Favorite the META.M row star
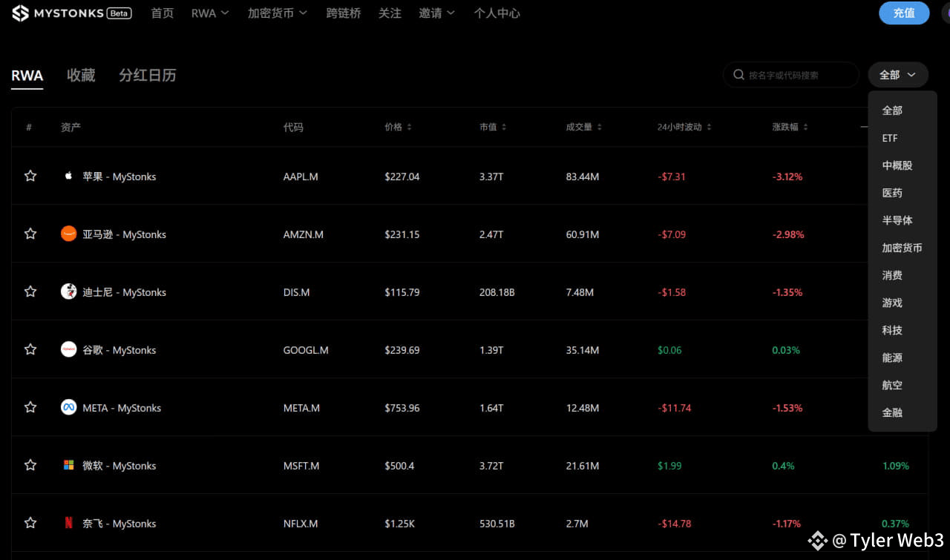 (x=30, y=407)
